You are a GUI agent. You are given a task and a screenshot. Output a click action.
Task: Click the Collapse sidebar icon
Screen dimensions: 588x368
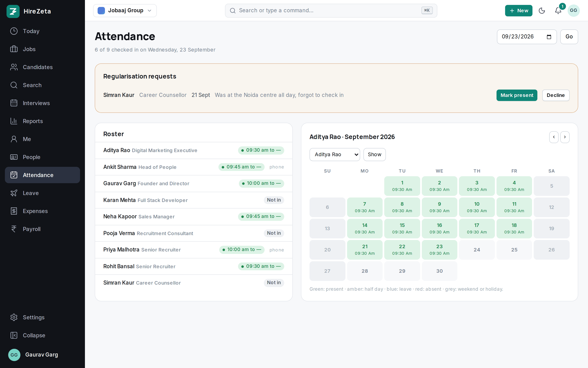(14, 335)
